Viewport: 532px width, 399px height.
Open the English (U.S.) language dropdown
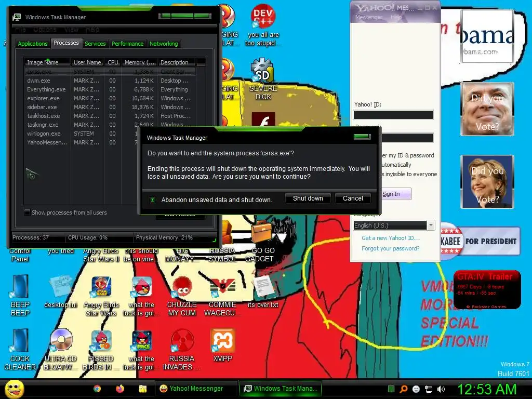(394, 225)
